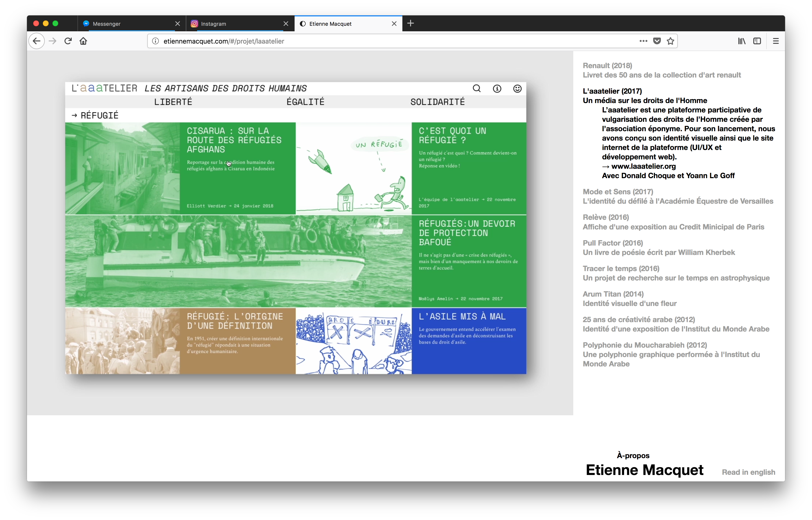This screenshot has width=812, height=520.
Task: Save page to Pocket
Action: (657, 41)
